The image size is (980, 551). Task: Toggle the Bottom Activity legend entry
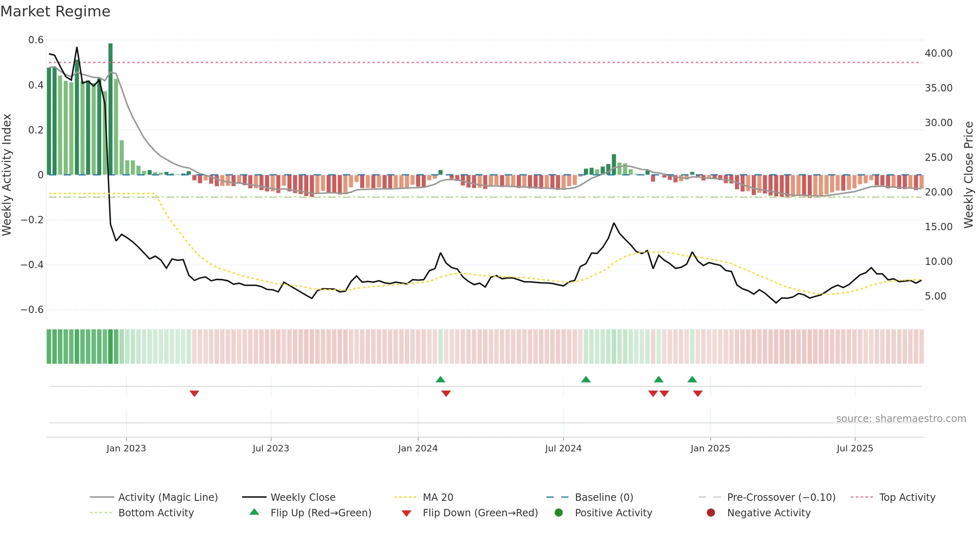click(x=142, y=513)
